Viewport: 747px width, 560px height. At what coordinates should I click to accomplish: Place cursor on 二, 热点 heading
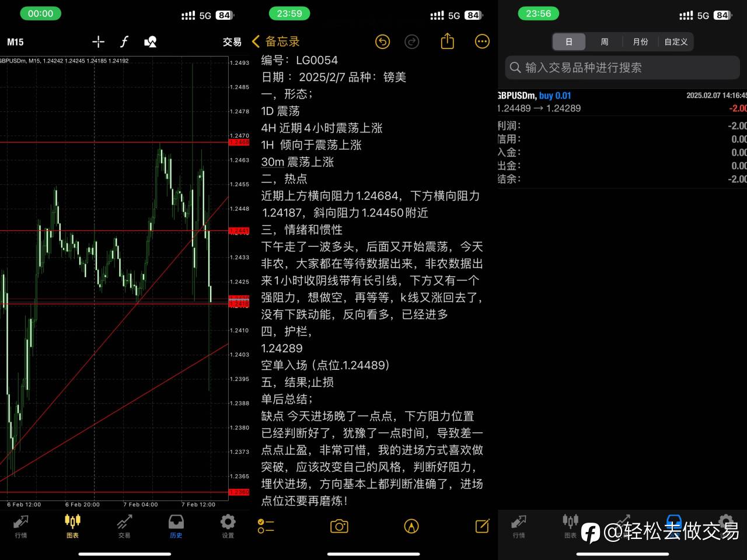click(x=284, y=178)
